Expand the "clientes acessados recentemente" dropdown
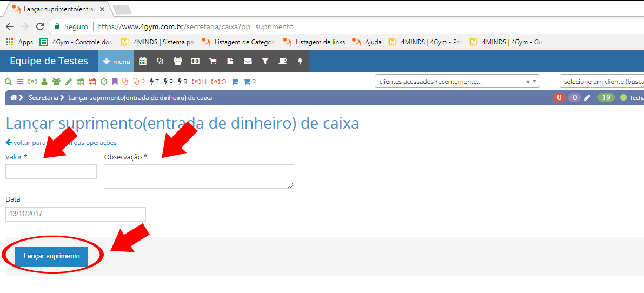This screenshot has height=293, width=644. click(x=535, y=82)
